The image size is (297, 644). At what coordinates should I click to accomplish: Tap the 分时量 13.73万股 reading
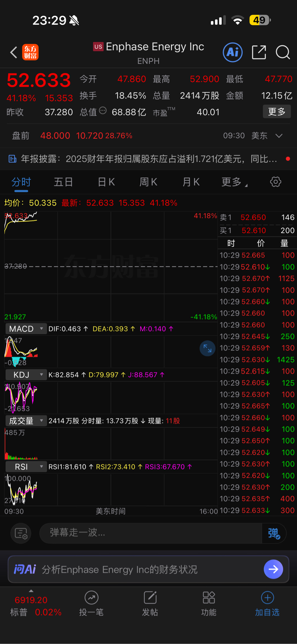113,421
